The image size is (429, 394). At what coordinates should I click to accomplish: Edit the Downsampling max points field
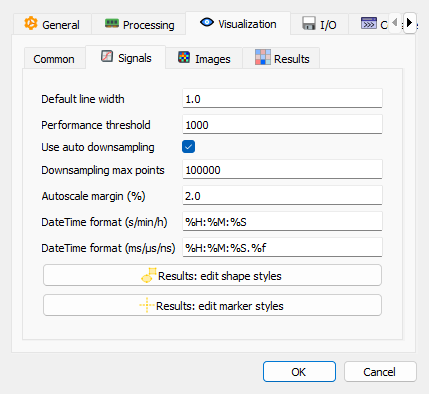click(x=282, y=170)
